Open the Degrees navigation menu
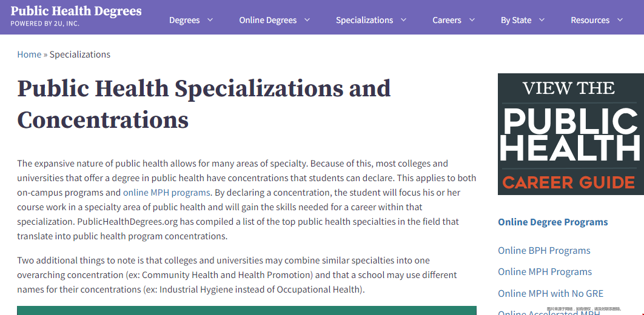 pos(184,20)
